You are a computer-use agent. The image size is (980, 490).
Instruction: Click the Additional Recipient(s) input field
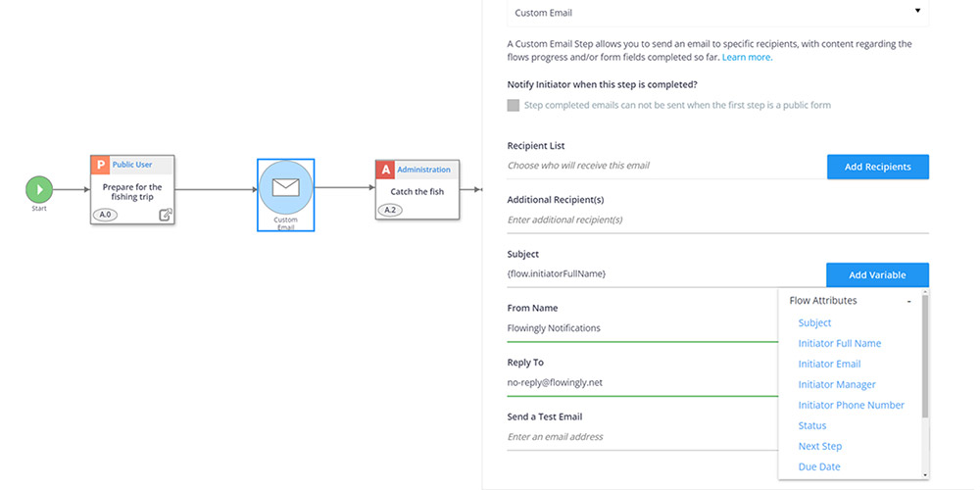717,220
